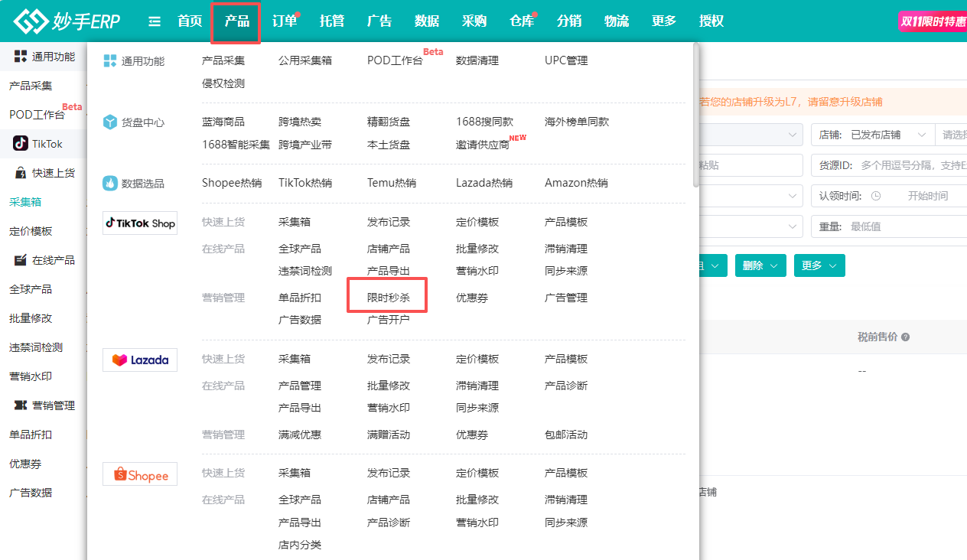
Task: Click the 双11限时特惠 promo banner
Action: pyautogui.click(x=933, y=21)
